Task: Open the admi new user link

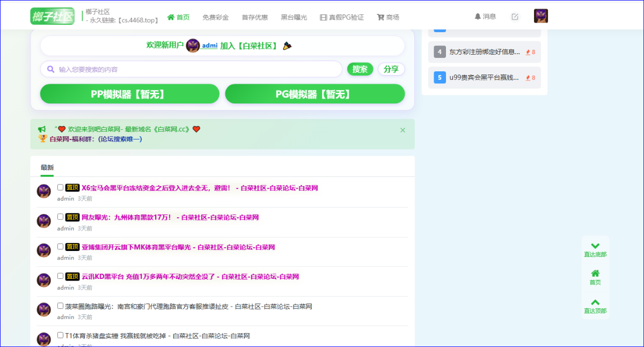Action: click(x=210, y=46)
